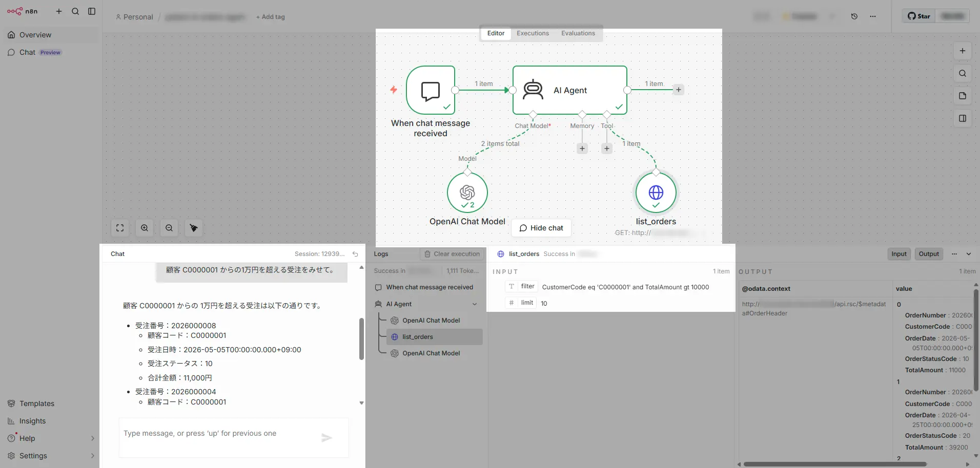Toggle Output pane in logs

click(929, 254)
